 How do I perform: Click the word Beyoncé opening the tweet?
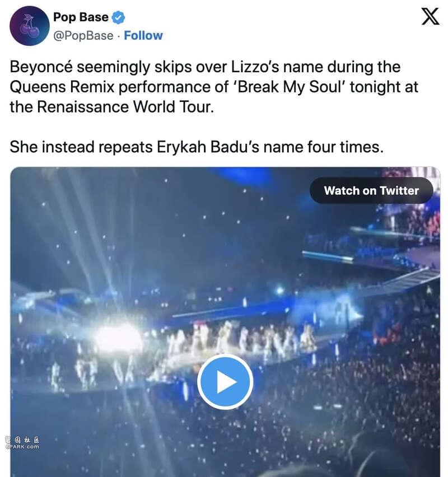click(41, 67)
